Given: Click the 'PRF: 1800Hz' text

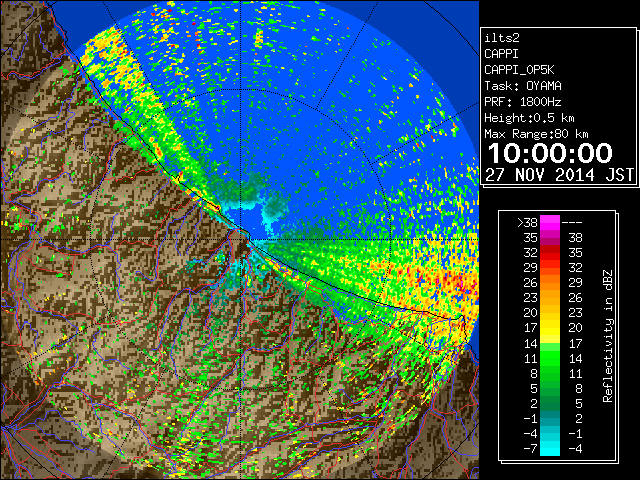Looking at the screenshot, I should [x=523, y=102].
